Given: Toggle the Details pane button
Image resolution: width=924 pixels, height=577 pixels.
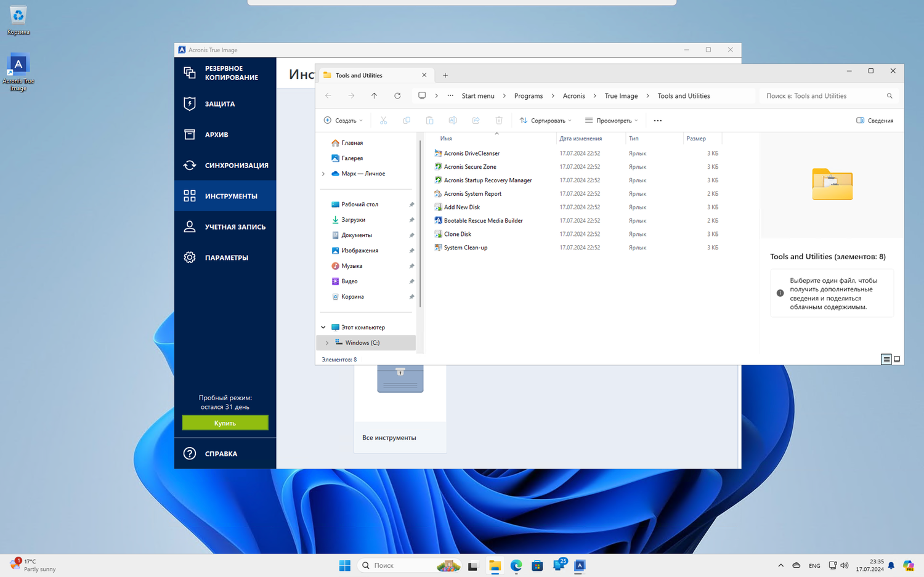Looking at the screenshot, I should [875, 121].
